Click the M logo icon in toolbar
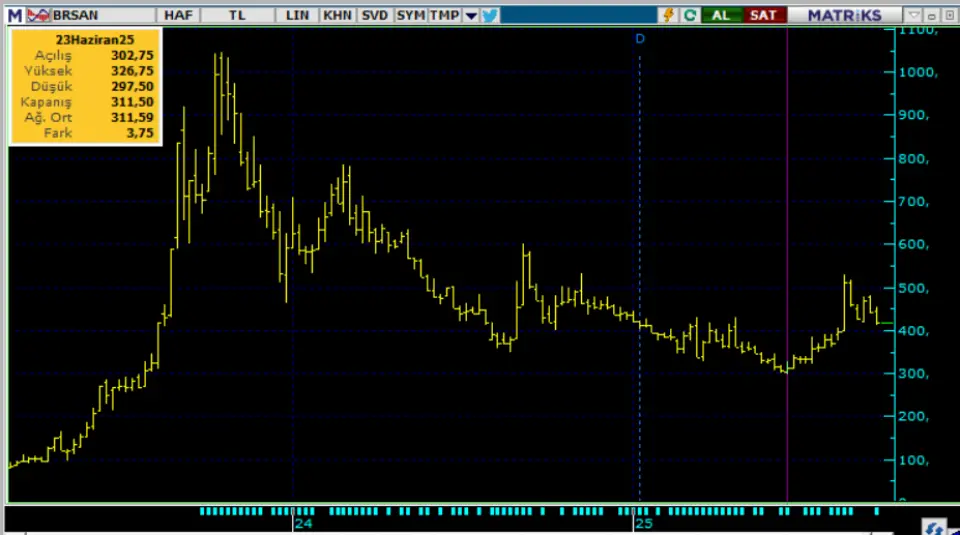The image size is (960, 535). coord(14,15)
